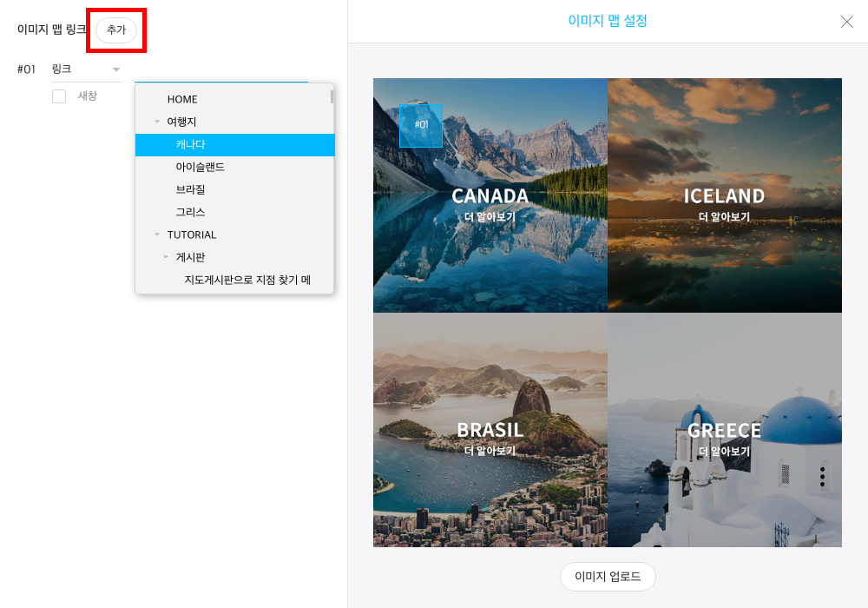Click the ICELAND photo tile

725,195
